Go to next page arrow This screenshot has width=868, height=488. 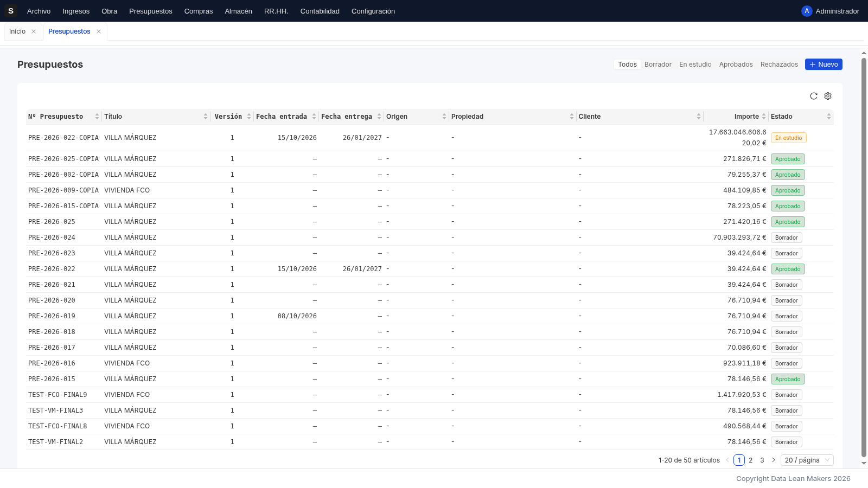(x=774, y=460)
